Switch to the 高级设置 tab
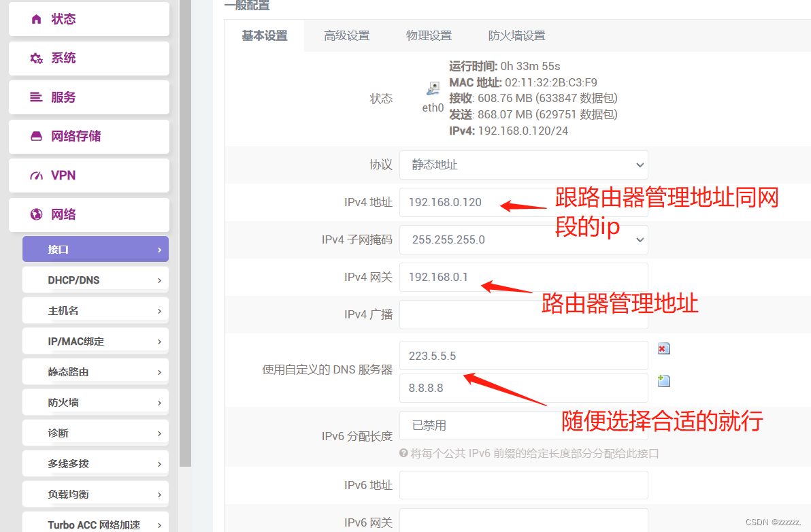Viewport: 811px width, 532px height. 346,35
